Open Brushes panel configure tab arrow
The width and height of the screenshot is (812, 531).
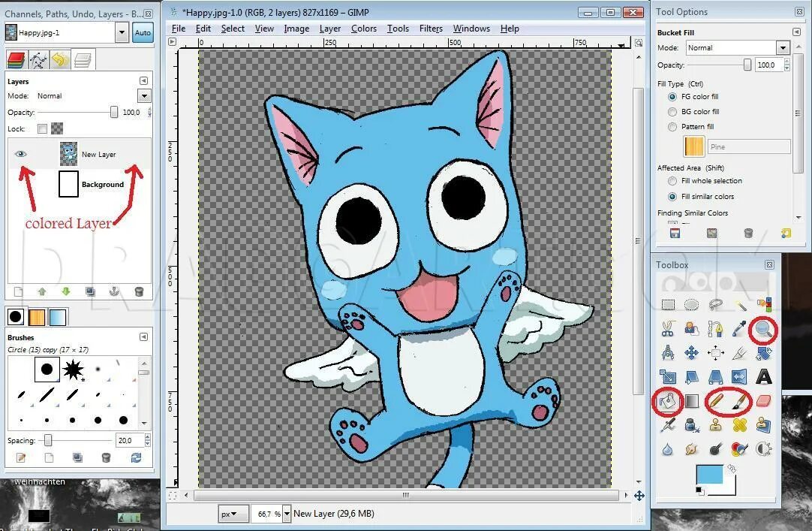[143, 337]
